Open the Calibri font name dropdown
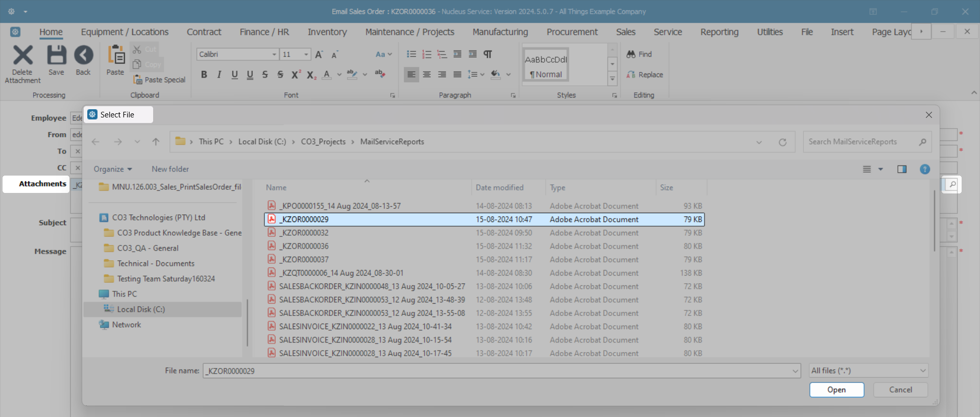This screenshot has height=417, width=980. coord(274,54)
